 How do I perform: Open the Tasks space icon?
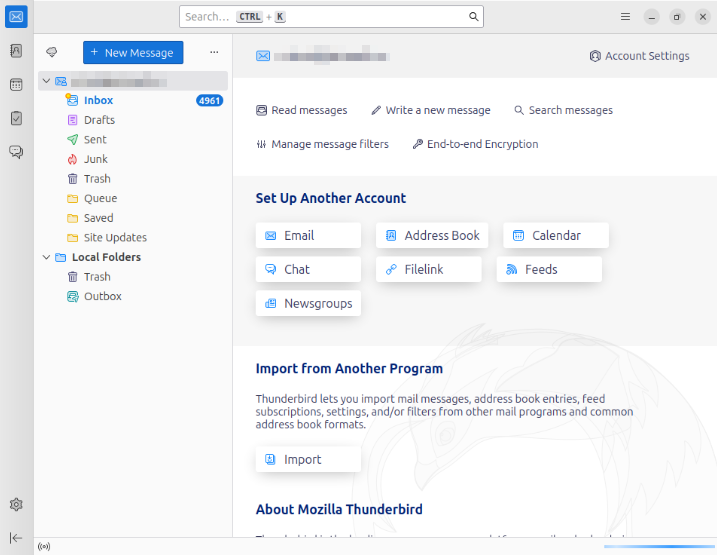click(x=16, y=118)
